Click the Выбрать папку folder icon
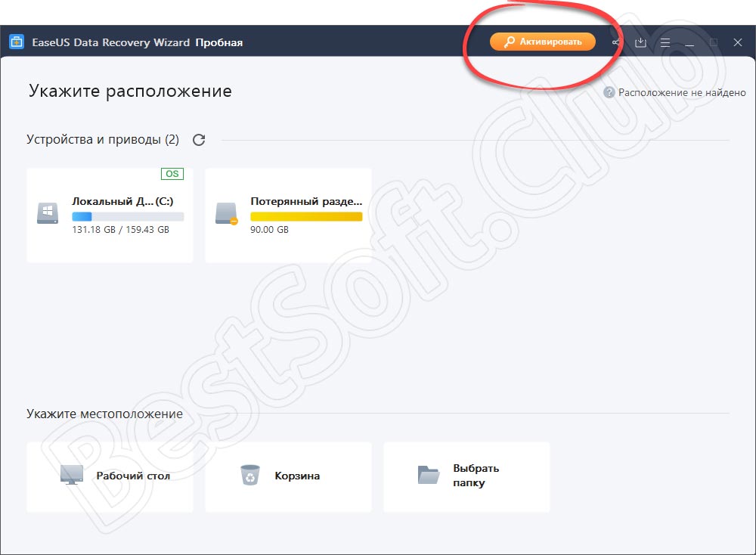 click(x=429, y=476)
